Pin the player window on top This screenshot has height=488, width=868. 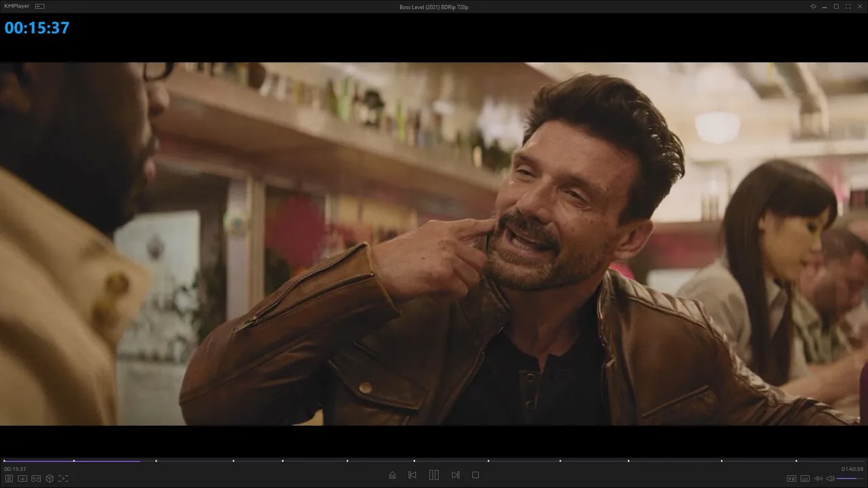pos(813,6)
